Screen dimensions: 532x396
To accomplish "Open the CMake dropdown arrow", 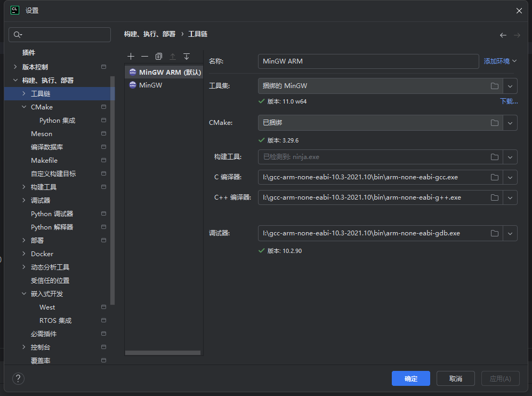I will [510, 123].
